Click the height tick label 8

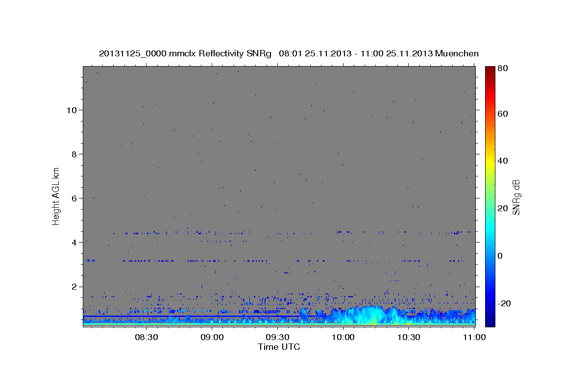74,154
